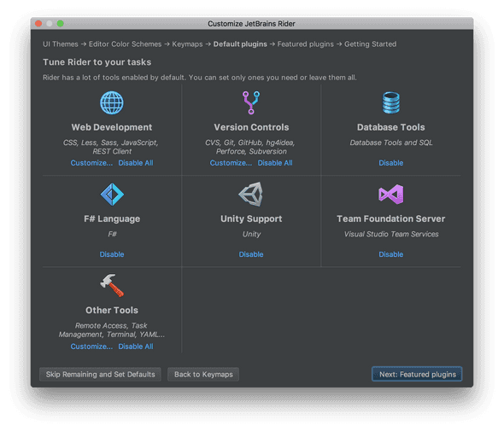Disable the F# Language plugin

tap(112, 254)
